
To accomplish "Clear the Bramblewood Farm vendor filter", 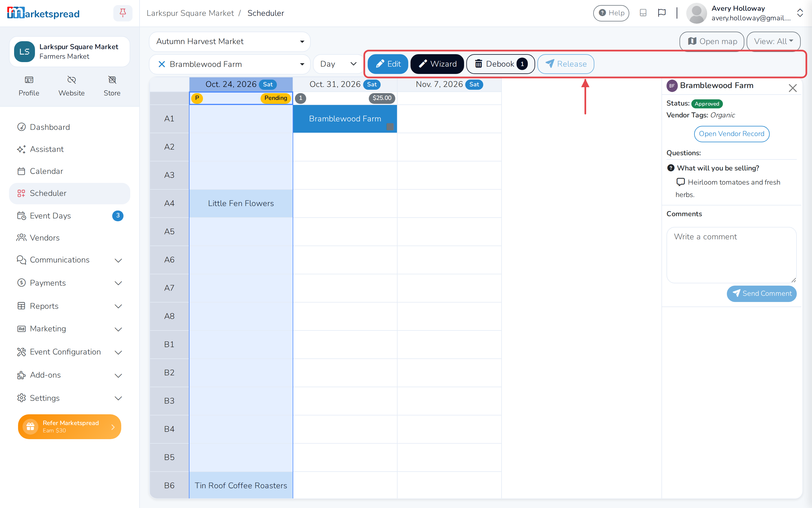I will (x=162, y=64).
